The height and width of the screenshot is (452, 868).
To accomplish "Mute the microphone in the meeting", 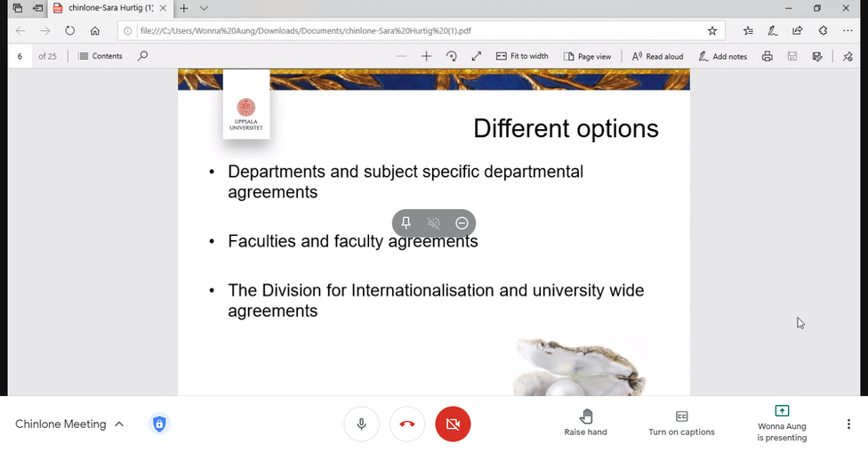I will point(361,424).
